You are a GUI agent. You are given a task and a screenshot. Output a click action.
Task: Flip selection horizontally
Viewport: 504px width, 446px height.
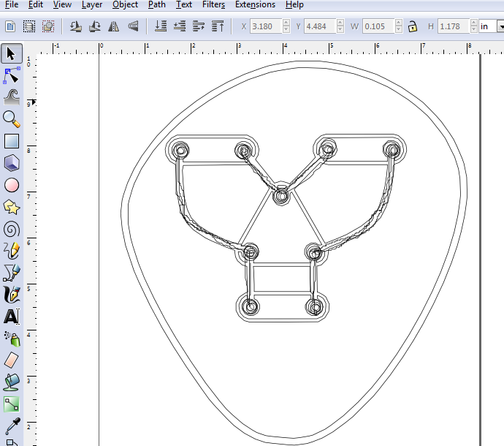click(x=113, y=26)
